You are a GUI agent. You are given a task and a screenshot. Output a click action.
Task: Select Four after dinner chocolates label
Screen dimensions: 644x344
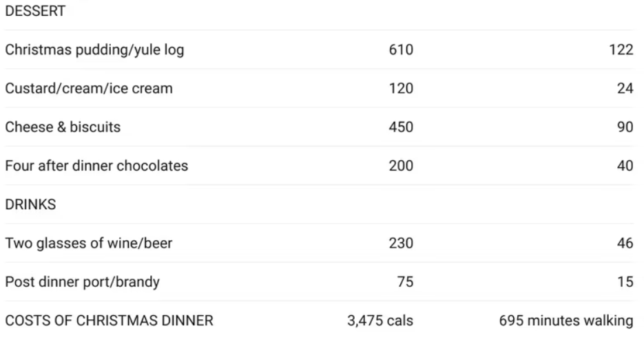(96, 166)
